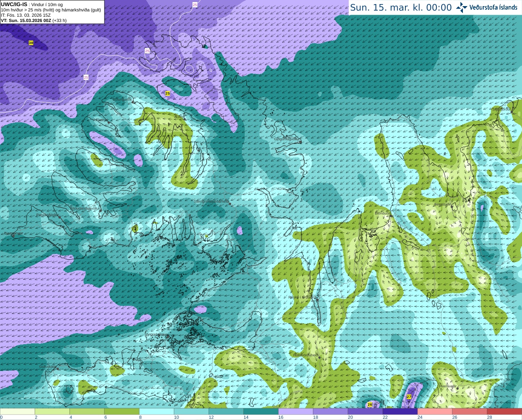This screenshot has width=522, height=420.
Task: Select the 20–22 purple legend swatch
Action: point(365,411)
